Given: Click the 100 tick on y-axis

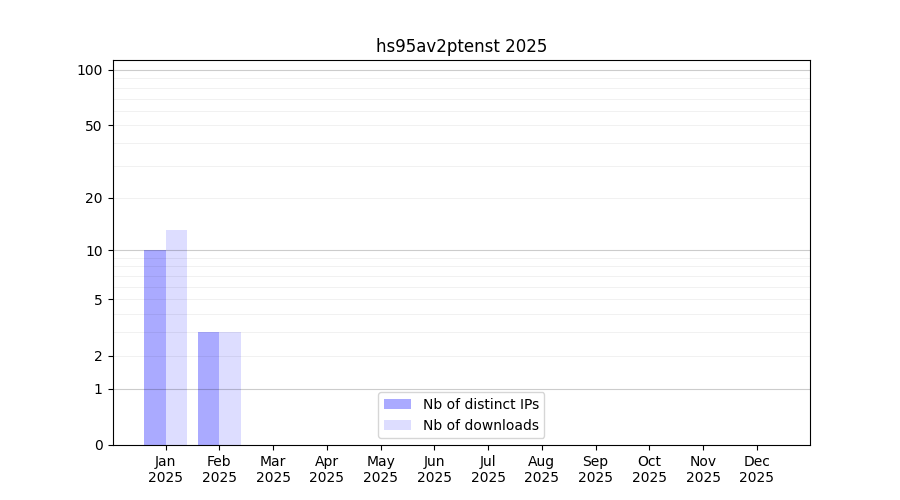Looking at the screenshot, I should [90, 70].
